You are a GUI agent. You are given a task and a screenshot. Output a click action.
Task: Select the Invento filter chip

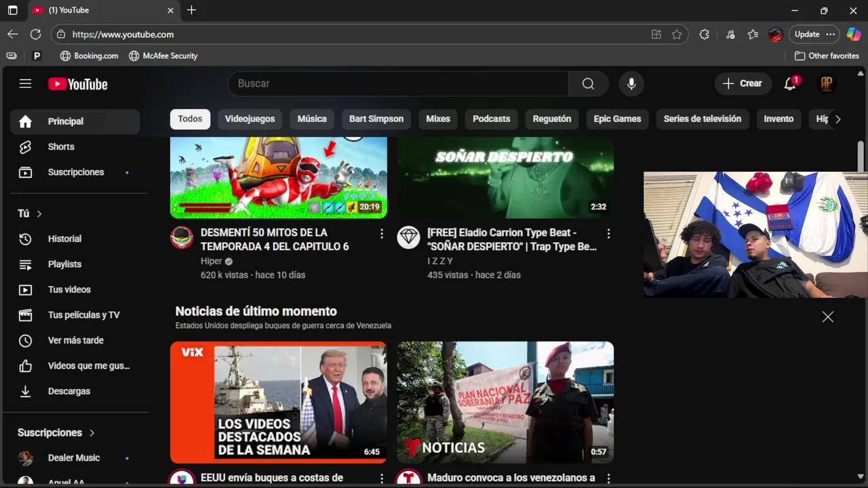point(778,119)
